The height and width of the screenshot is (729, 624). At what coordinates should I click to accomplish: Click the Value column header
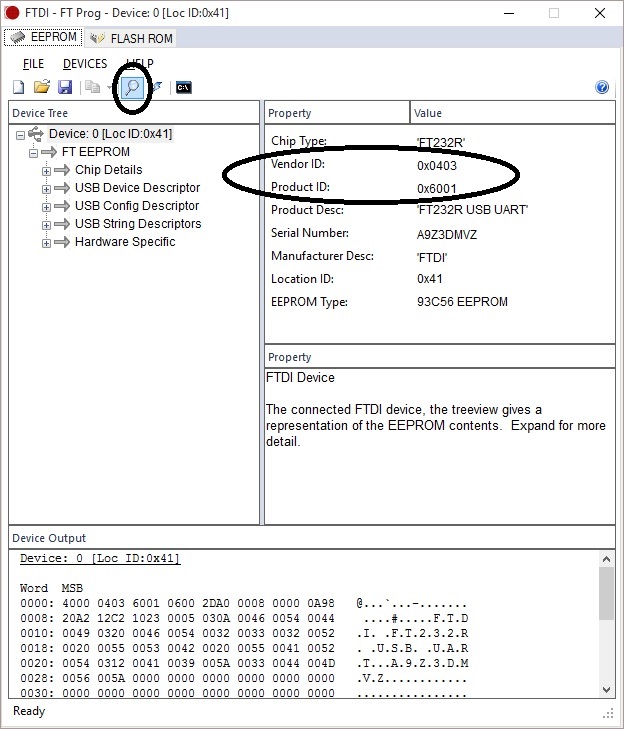coord(512,113)
